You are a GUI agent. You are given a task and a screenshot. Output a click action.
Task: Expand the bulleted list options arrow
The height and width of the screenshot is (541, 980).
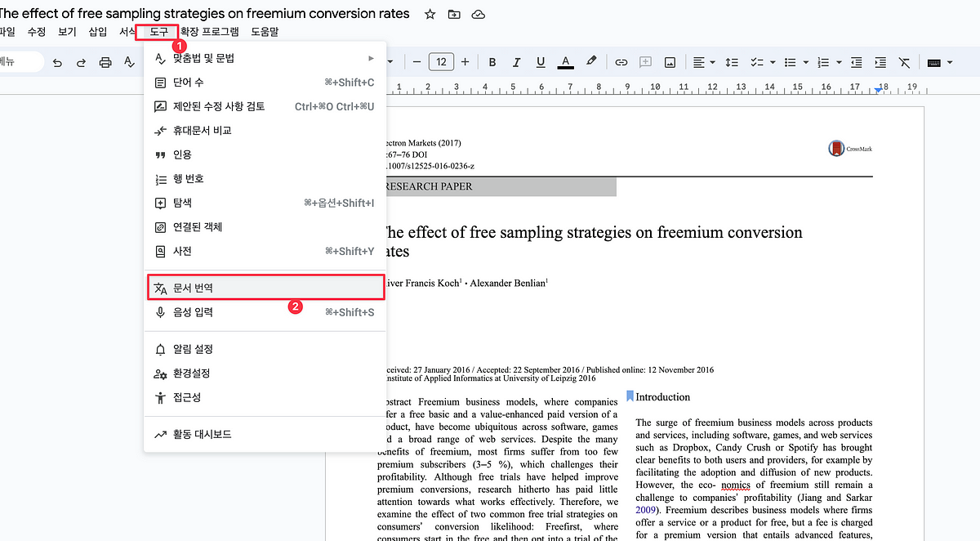pos(805,62)
